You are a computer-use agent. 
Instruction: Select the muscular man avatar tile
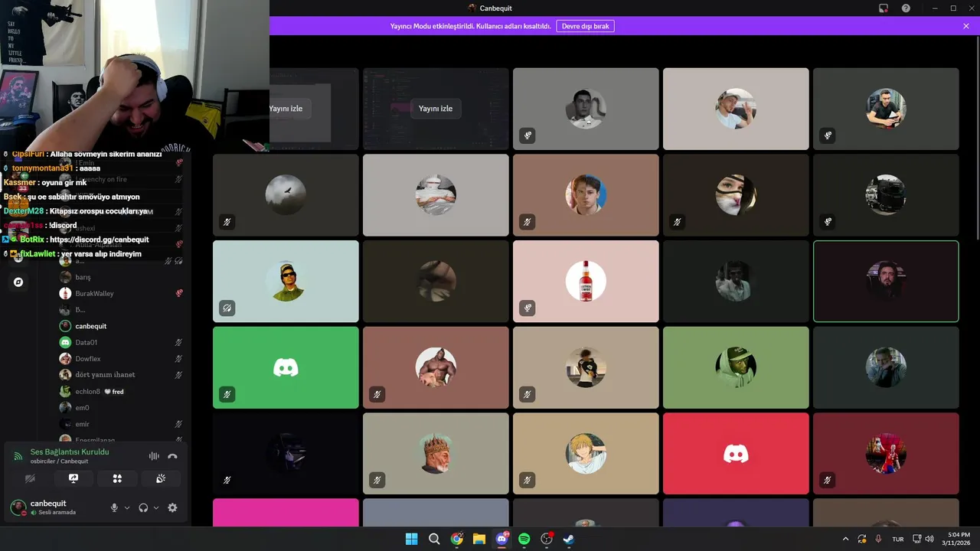(436, 368)
